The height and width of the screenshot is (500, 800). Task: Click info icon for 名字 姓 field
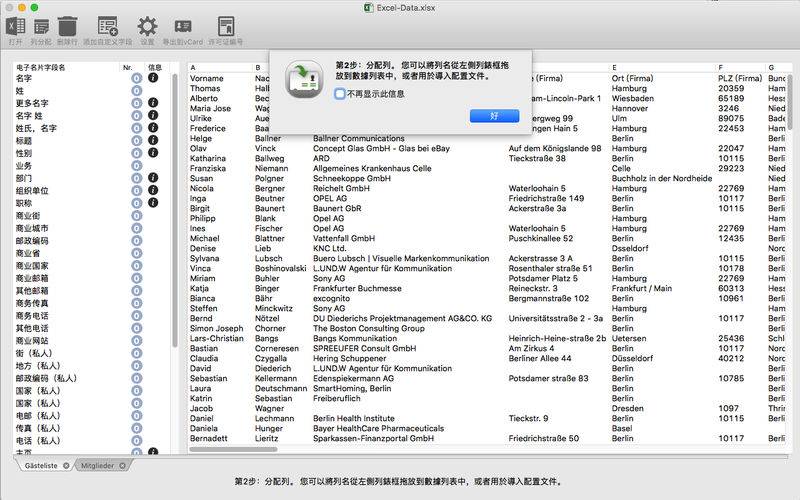(x=153, y=115)
